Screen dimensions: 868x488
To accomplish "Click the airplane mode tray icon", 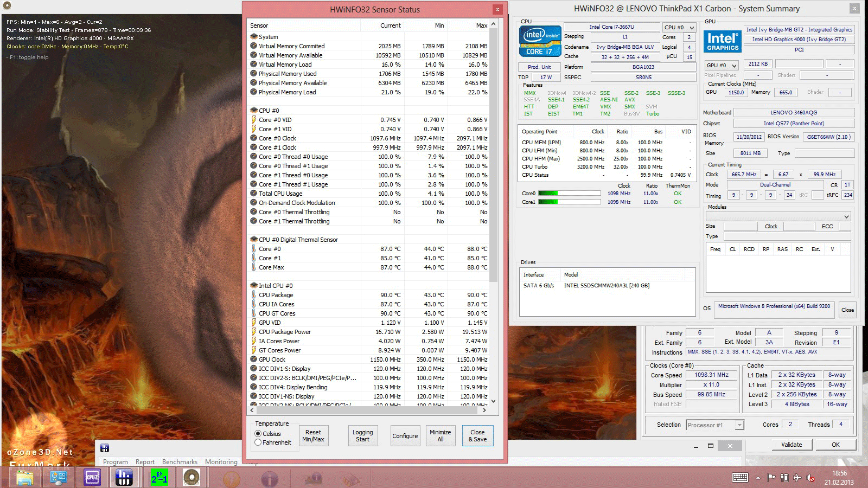I will (797, 478).
